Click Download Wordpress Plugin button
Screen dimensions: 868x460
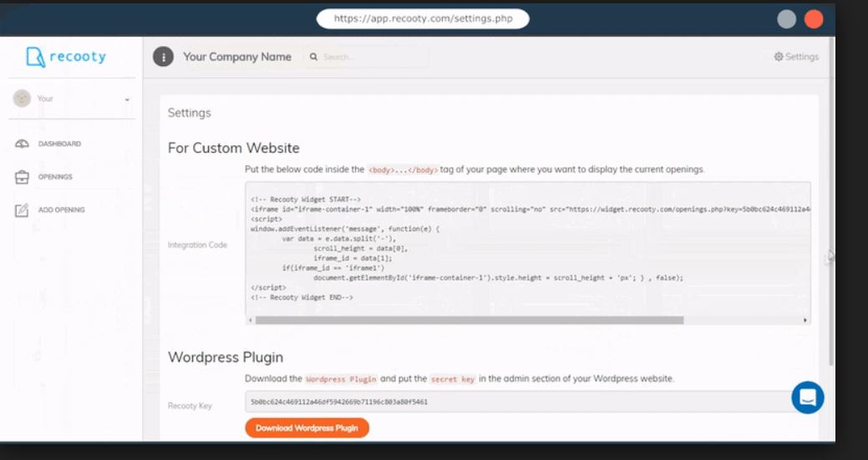pos(307,428)
